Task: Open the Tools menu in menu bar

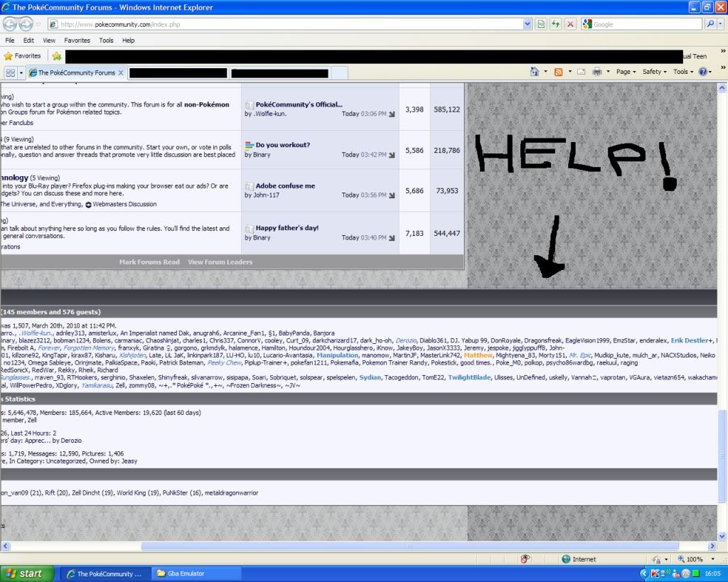Action: pyautogui.click(x=107, y=41)
